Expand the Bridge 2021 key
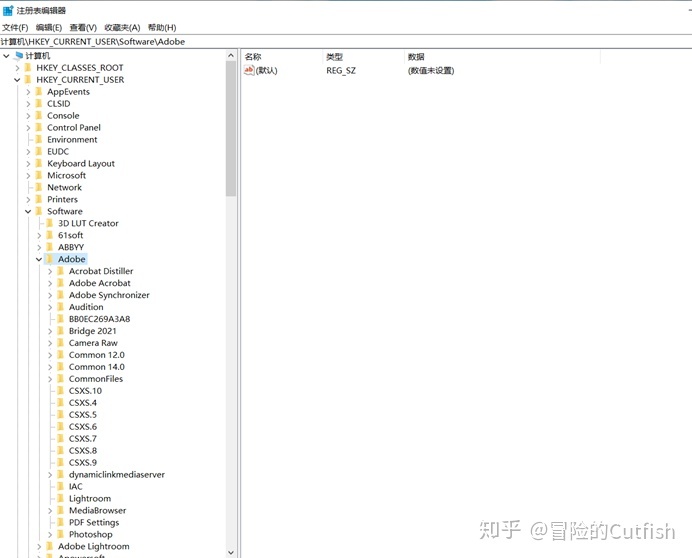Viewport: 692px width, 558px height. click(50, 331)
